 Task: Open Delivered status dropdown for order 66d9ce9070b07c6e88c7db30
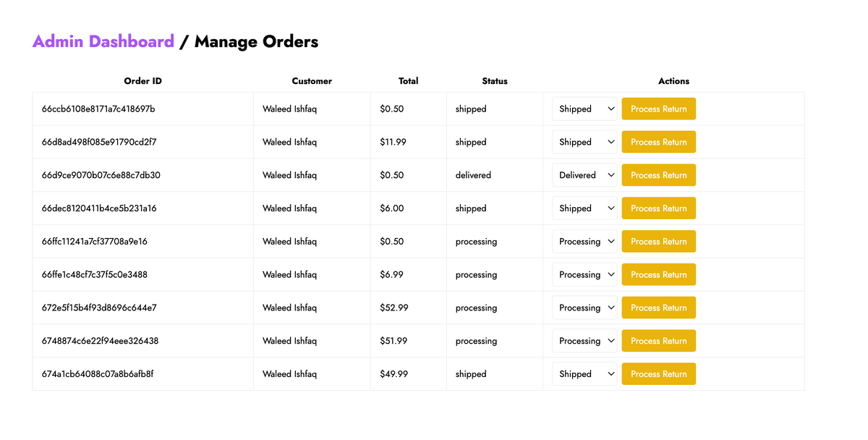tap(584, 175)
